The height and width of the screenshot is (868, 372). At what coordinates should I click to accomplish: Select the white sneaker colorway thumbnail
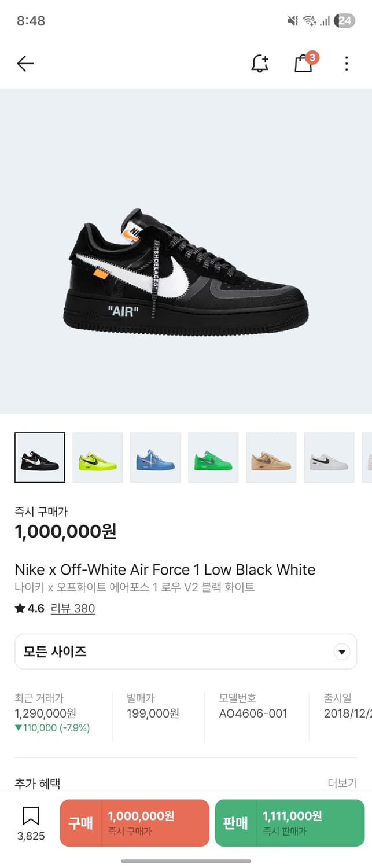(x=329, y=458)
